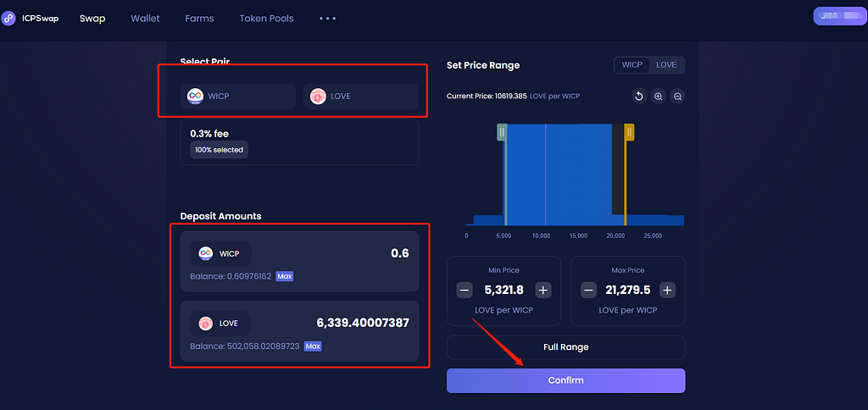Reset the price range chart
The width and height of the screenshot is (868, 410).
(x=639, y=97)
